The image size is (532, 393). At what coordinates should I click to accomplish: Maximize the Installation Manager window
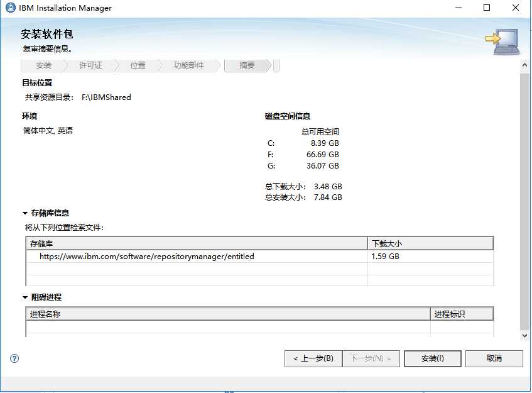point(487,8)
